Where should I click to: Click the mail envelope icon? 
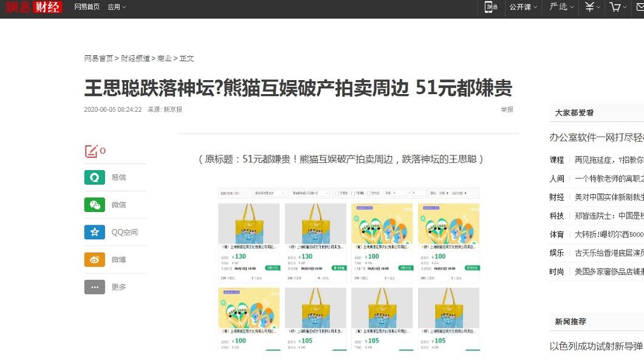click(640, 7)
